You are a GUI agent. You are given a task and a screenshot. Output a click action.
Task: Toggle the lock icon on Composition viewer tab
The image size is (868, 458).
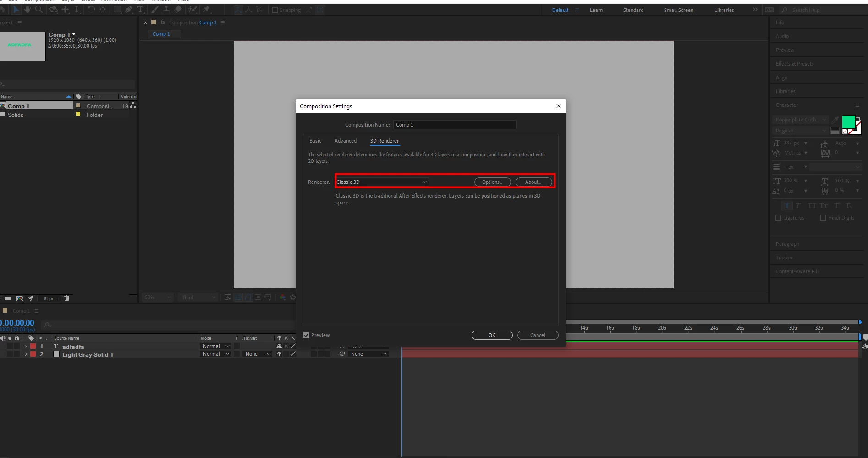point(162,22)
